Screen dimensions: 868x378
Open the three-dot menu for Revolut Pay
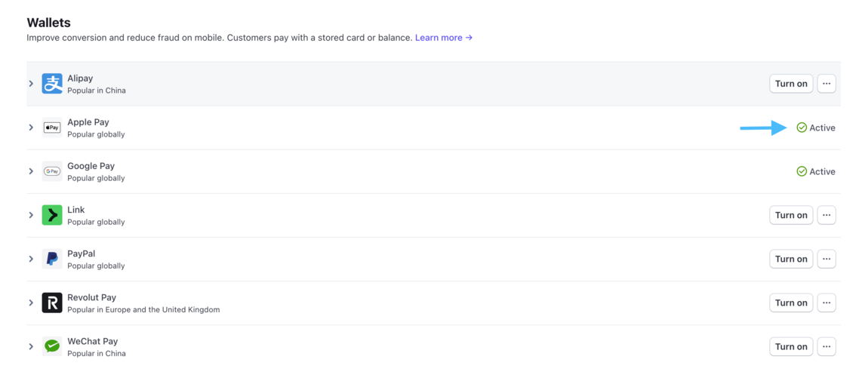pos(826,303)
